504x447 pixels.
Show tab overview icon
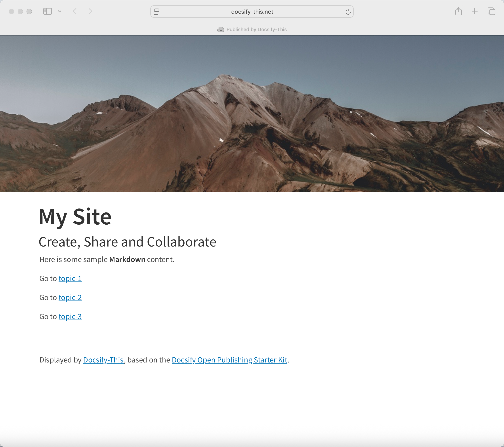(491, 11)
